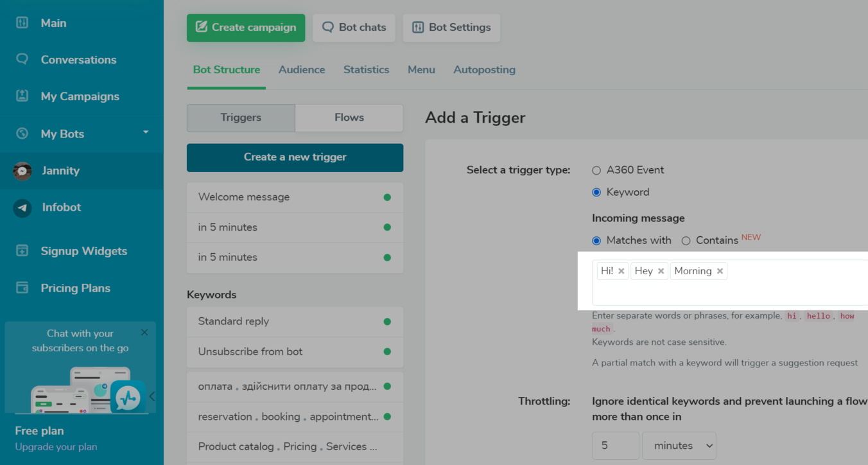Viewport: 868px width, 465px height.
Task: Select the Keyword trigger type
Action: [596, 192]
